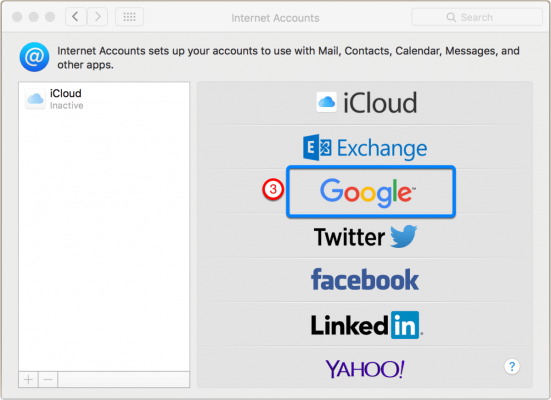Click the Search field in the toolbar

(477, 17)
